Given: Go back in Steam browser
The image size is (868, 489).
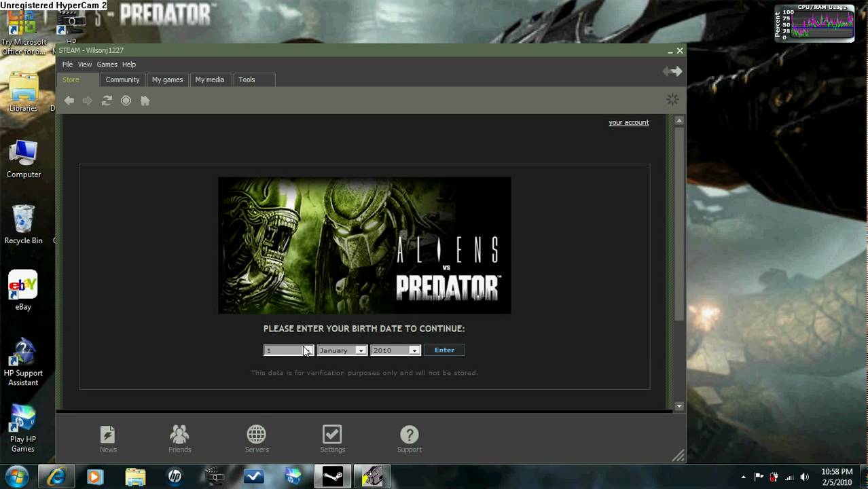Looking at the screenshot, I should [69, 101].
